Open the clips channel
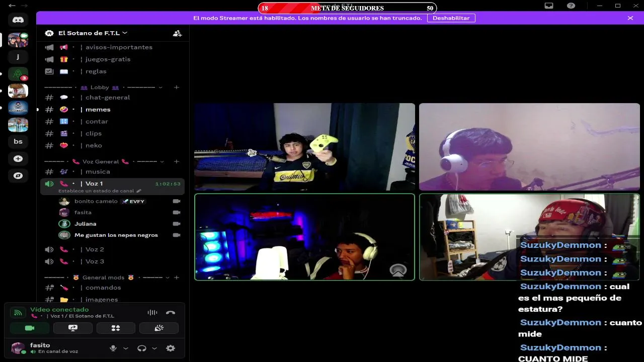 pos(112,134)
